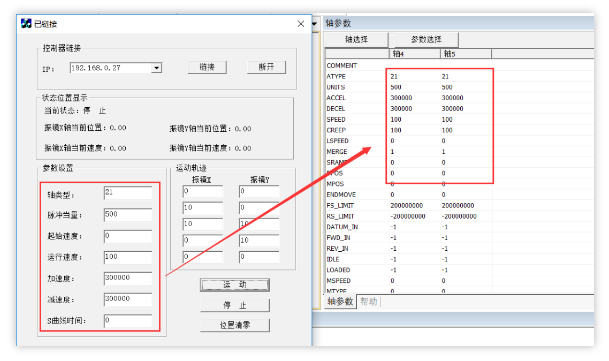Click the S曲线时间 input field

(128, 321)
